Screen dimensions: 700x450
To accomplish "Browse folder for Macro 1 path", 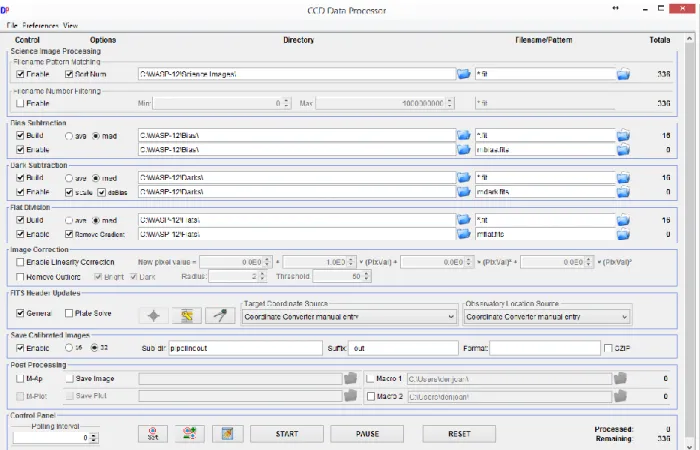I will (x=620, y=379).
